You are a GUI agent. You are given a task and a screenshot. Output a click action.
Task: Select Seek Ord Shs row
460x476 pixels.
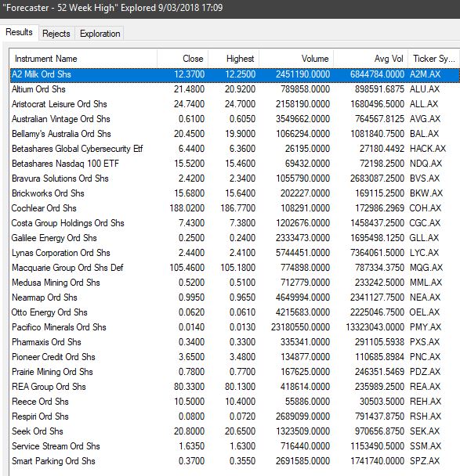click(235, 431)
